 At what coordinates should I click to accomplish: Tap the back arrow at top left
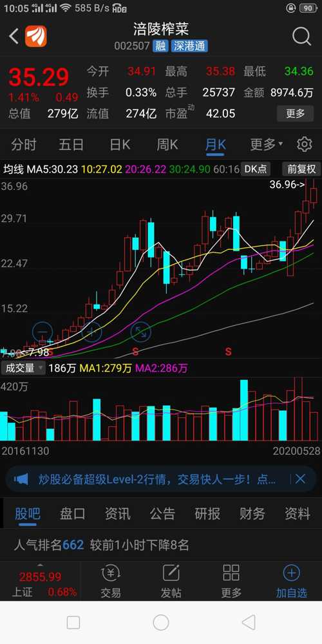14,36
